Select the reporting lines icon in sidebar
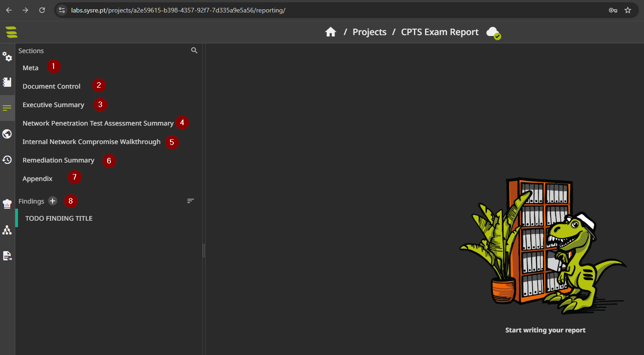 coord(7,108)
